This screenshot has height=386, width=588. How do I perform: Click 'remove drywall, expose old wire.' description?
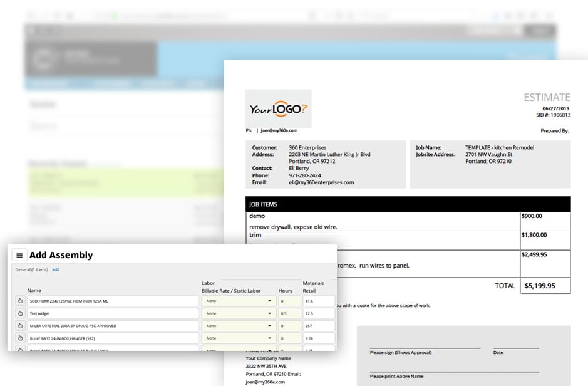293,227
